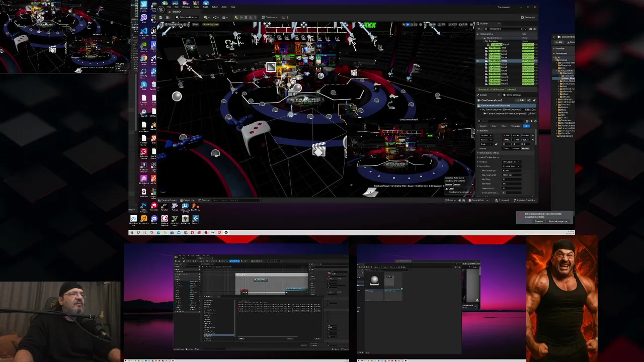Click the Save icon in Unreal toolbar
Screen dimensions: 644x362
pos(160,17)
